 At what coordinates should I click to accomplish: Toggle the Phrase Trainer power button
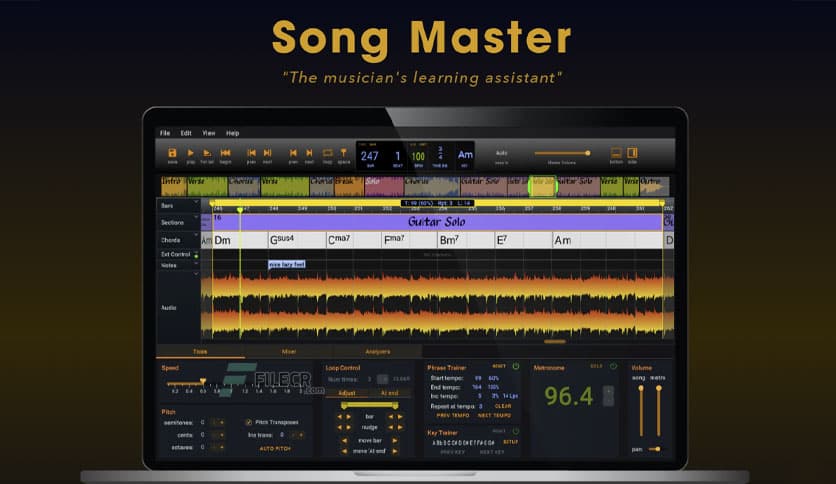point(516,367)
